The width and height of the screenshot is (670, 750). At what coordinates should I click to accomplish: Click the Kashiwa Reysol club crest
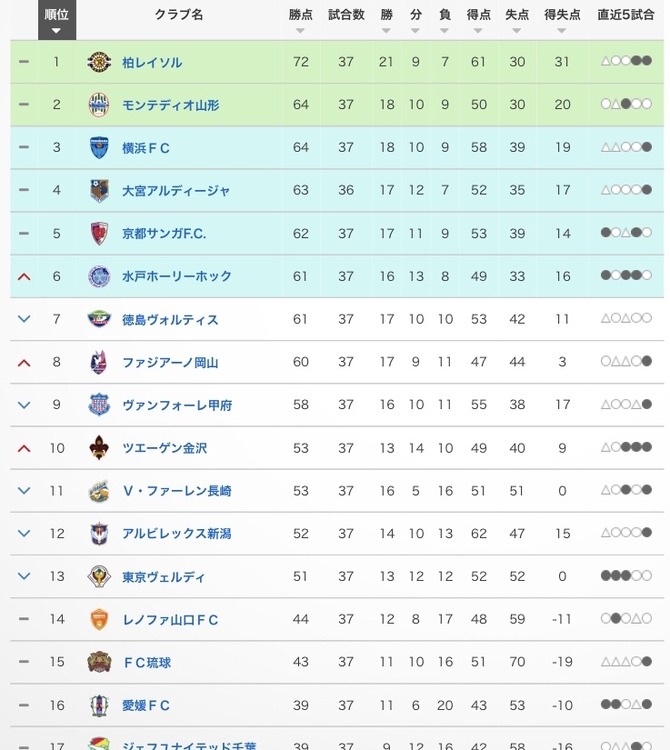[99, 62]
